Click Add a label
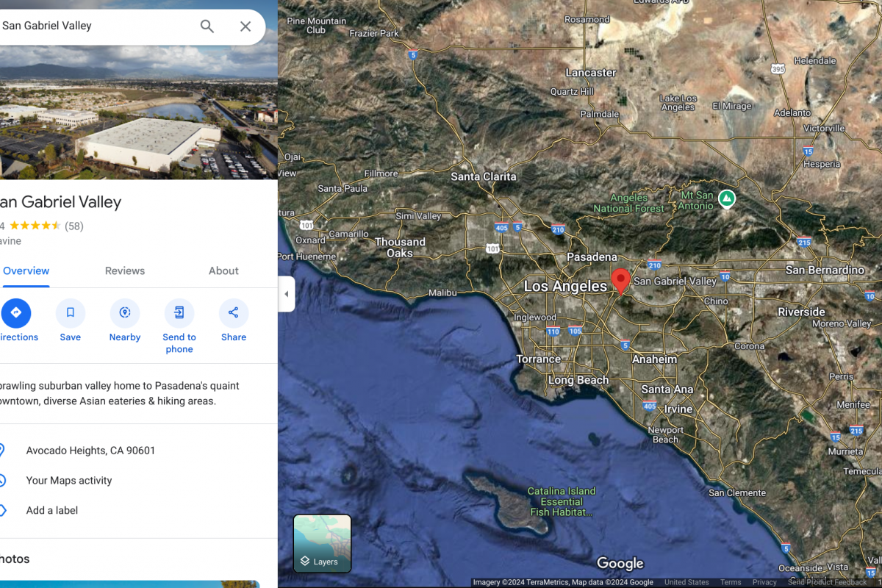The image size is (882, 588). (x=51, y=510)
